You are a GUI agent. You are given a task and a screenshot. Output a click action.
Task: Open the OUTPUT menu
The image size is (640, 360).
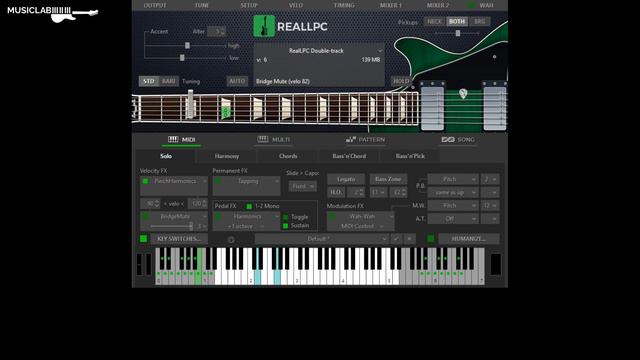pos(155,5)
